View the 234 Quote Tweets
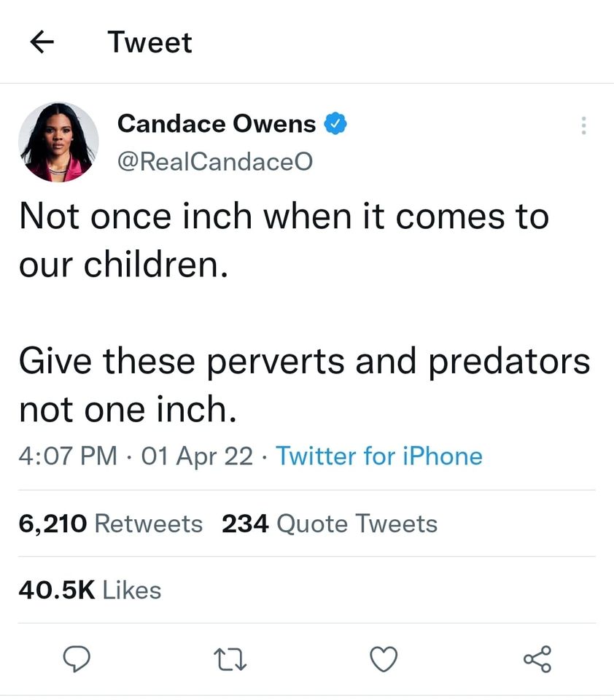 (x=329, y=524)
